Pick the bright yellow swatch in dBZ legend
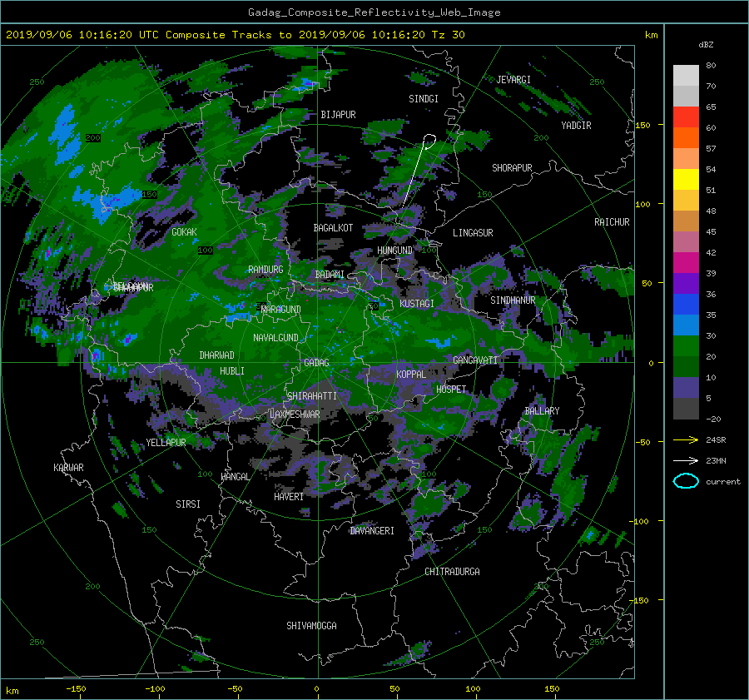Screen dimensions: 749x700 coord(686,179)
